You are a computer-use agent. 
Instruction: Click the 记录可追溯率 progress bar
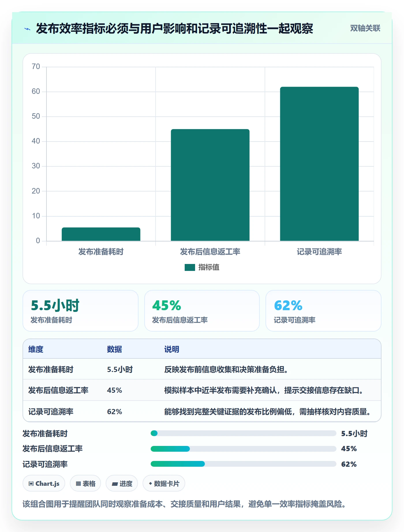tap(243, 464)
